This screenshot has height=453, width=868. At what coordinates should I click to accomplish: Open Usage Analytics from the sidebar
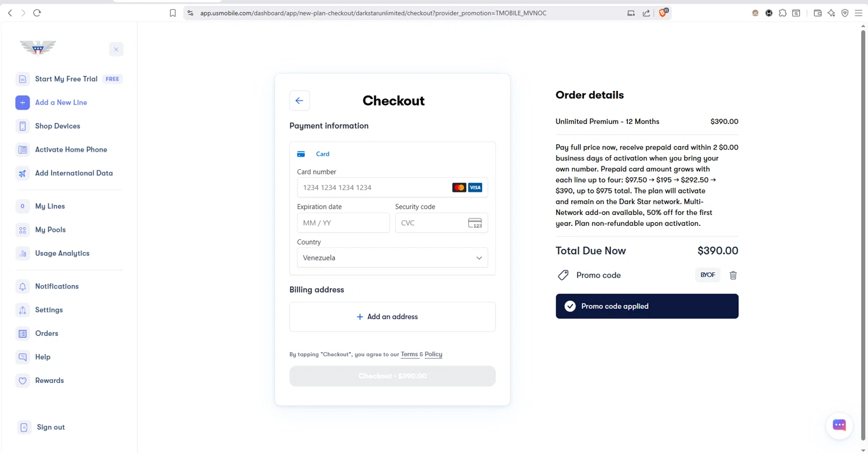[62, 253]
